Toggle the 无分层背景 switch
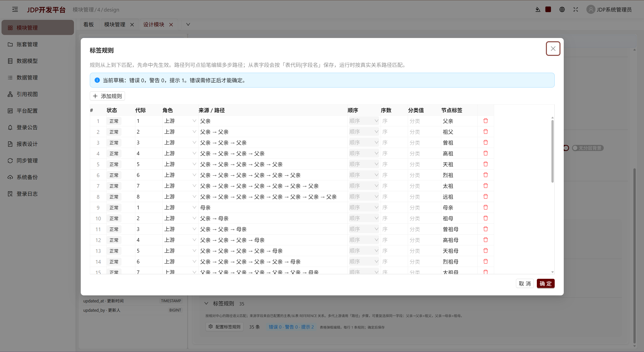Viewport: 644px width, 352px height. click(x=588, y=148)
